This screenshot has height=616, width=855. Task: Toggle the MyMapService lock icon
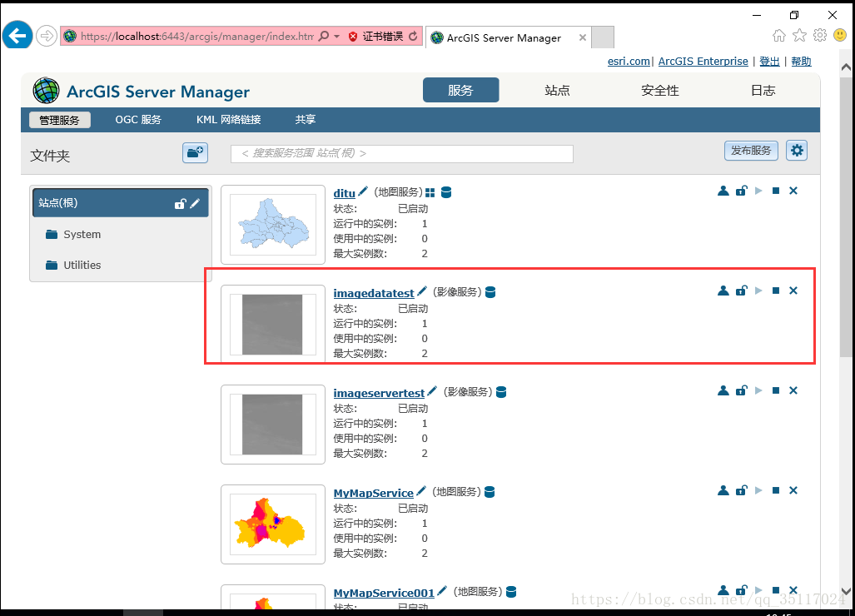(x=741, y=490)
